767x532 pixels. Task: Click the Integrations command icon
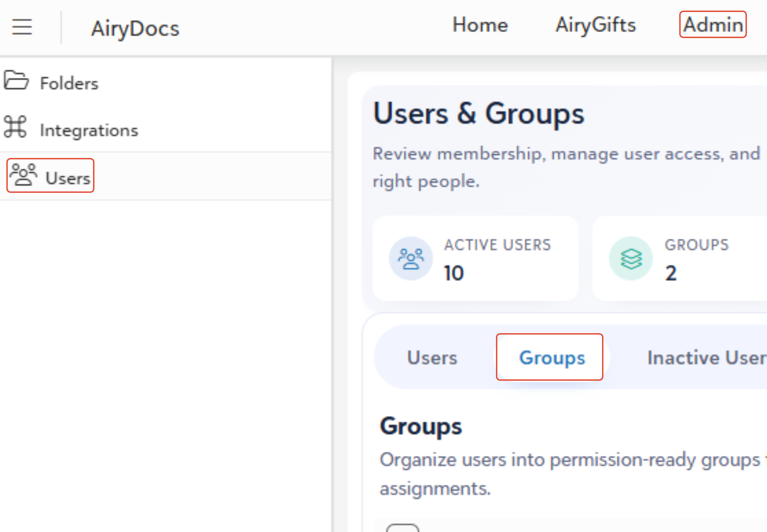[x=15, y=127]
